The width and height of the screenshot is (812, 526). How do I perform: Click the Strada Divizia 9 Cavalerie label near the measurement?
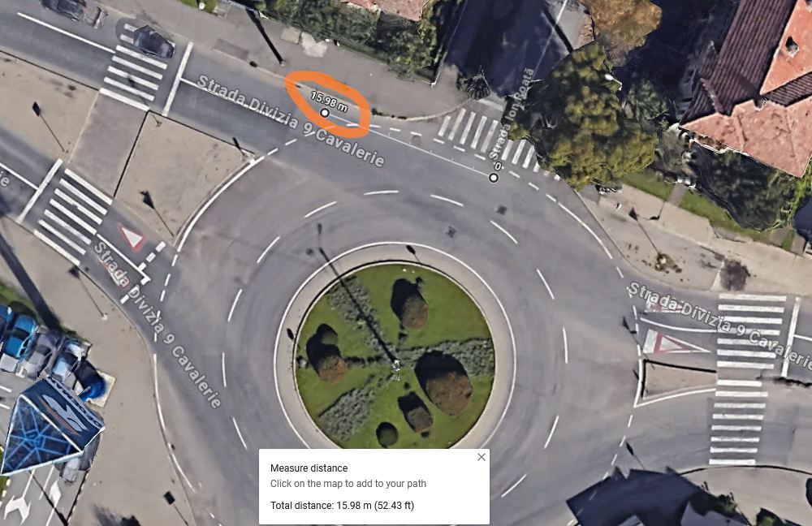[x=291, y=121]
